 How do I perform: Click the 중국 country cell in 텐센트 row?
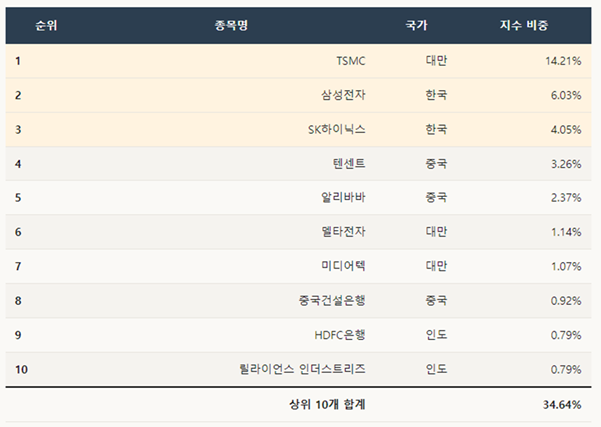[x=436, y=164]
